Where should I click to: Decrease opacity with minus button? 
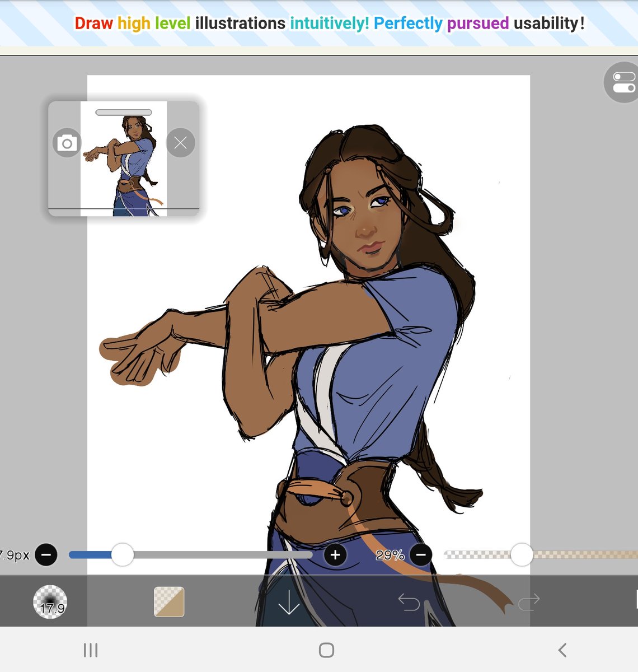[421, 555]
